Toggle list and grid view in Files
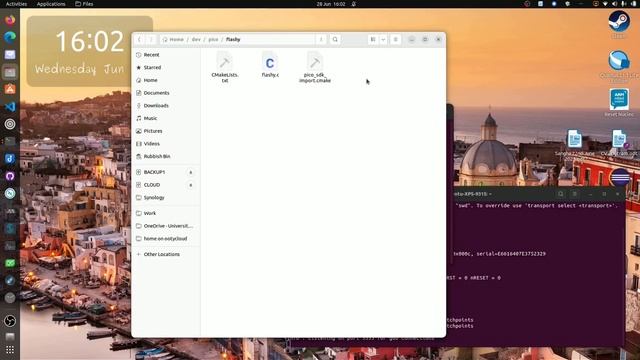The image size is (640, 360). pos(373,40)
